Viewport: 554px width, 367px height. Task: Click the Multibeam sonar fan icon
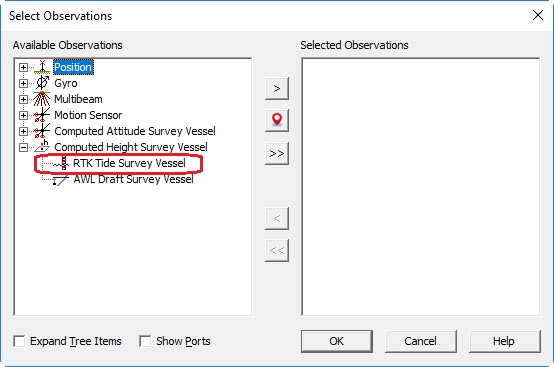42,99
